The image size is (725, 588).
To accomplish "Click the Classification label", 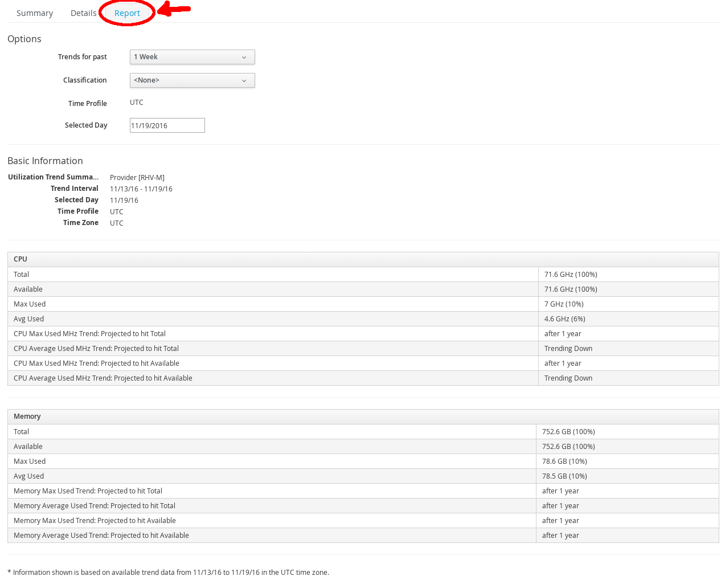I will click(85, 80).
